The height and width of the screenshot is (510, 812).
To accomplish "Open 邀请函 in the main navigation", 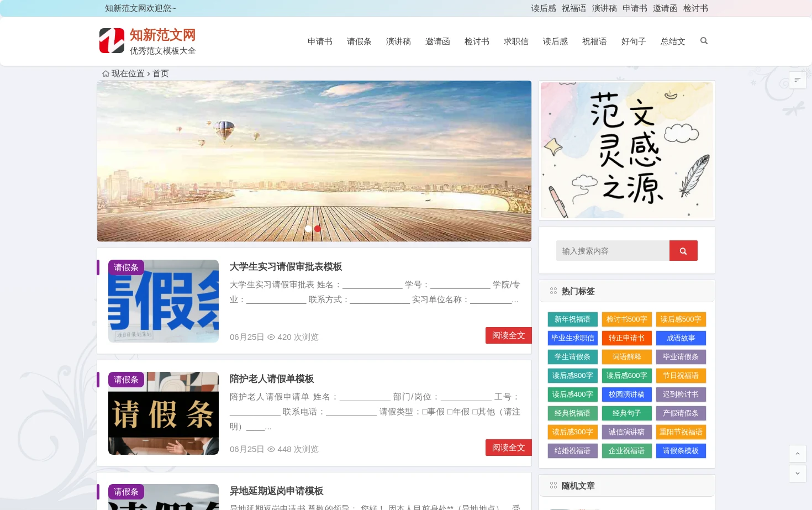I will point(437,41).
